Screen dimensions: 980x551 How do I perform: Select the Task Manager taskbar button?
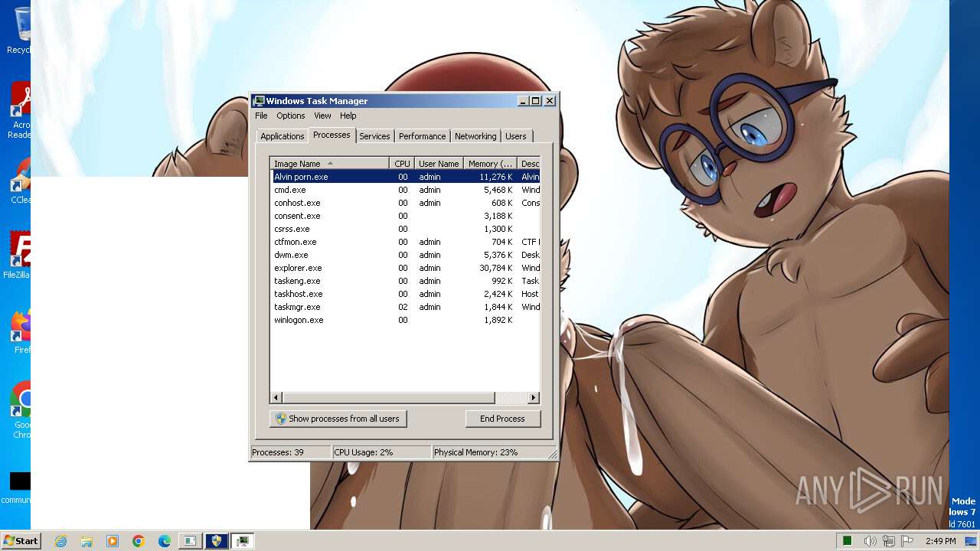243,541
